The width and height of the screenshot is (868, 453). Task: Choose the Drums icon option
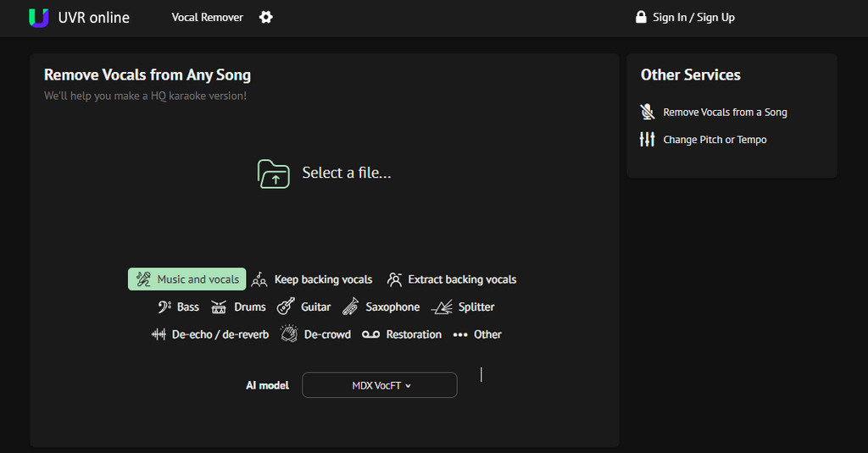click(219, 307)
